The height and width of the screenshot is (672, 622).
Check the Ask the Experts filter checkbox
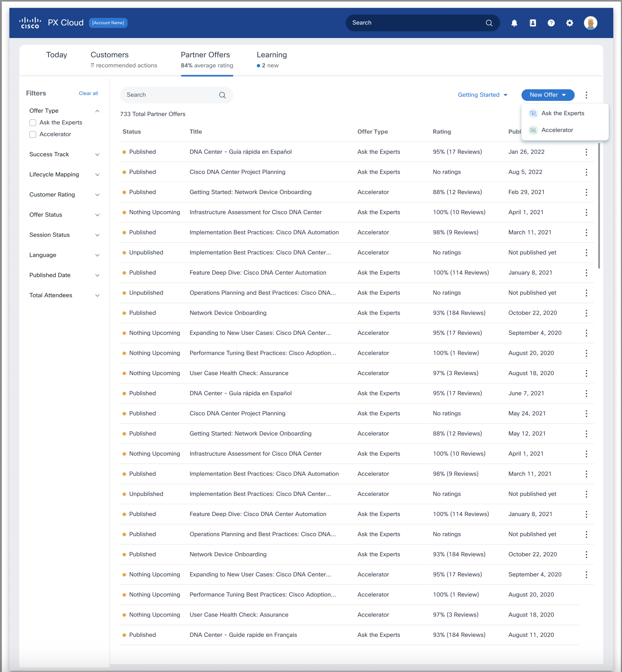(x=33, y=123)
